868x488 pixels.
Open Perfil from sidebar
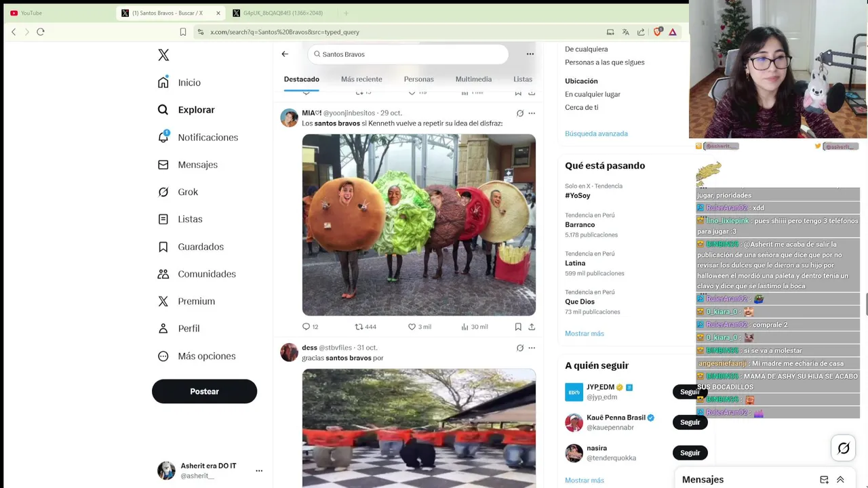coord(179,328)
